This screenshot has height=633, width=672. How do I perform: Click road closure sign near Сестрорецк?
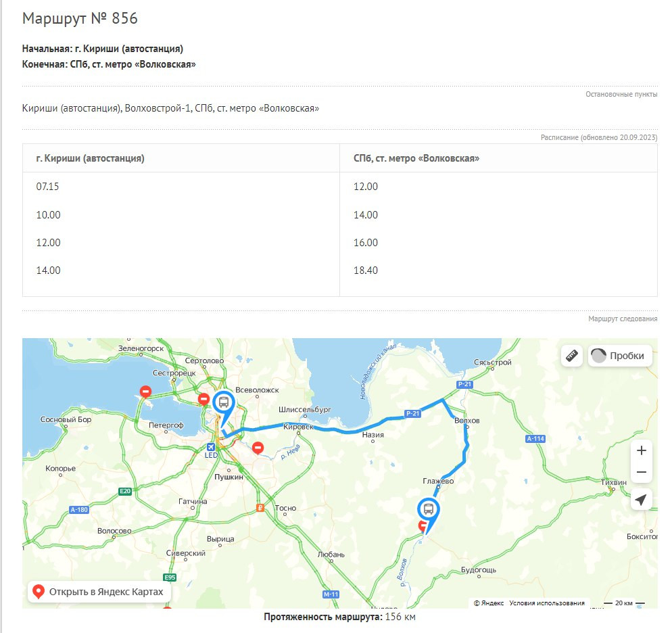145,391
